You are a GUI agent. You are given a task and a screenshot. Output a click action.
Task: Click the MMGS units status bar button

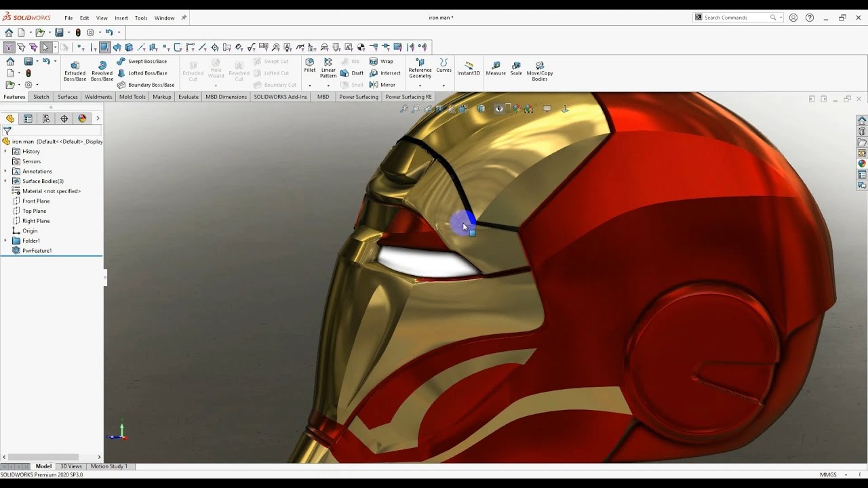click(x=828, y=474)
